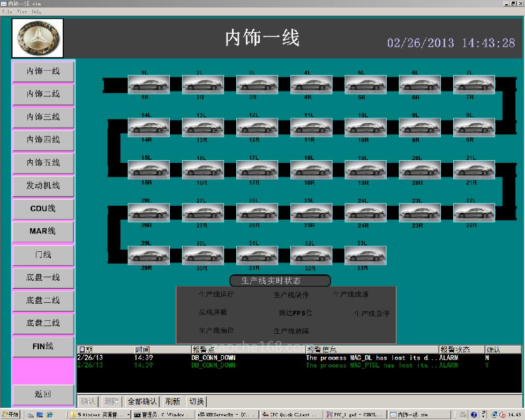The width and height of the screenshot is (525, 420).
Task: Click the Mercedes-Benz logo emblem
Action: [37, 39]
